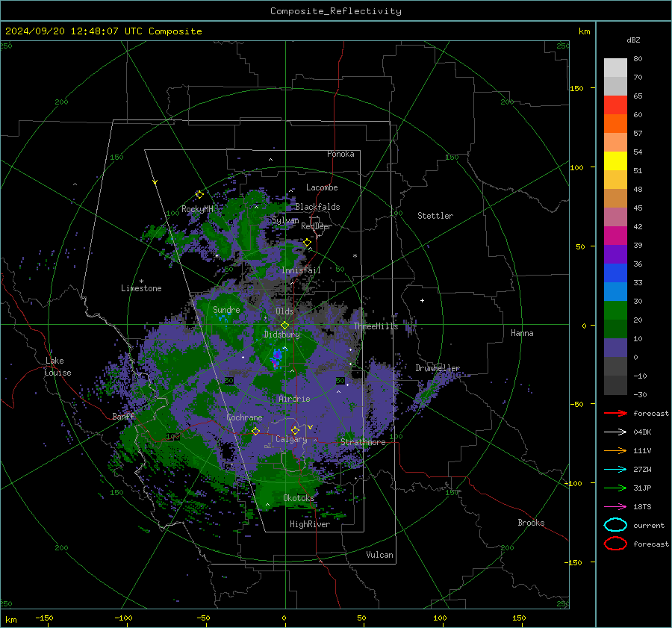Select the lightest gray 70–80 dBZ swatch
Screen dimensions: 672x628
tap(615, 68)
